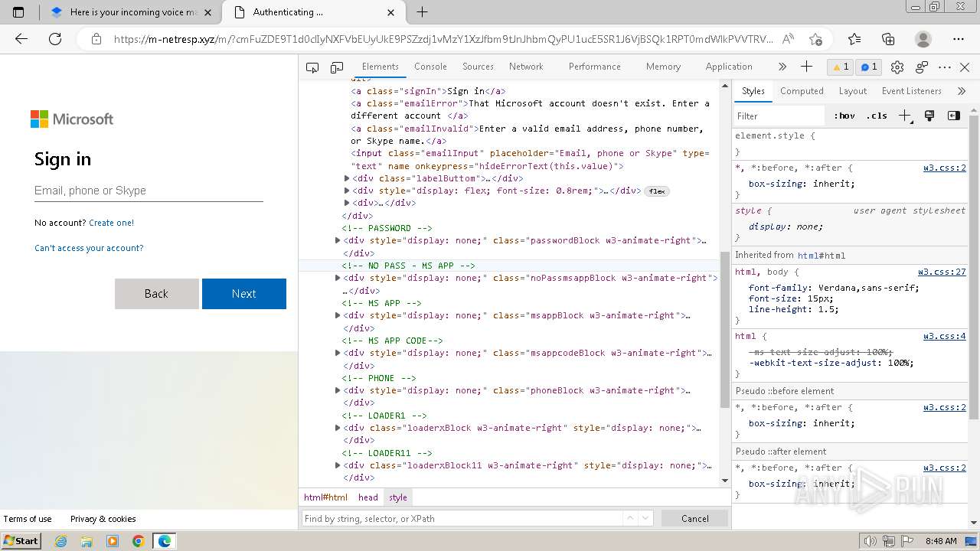Click the Back button on sign-in page

tap(156, 294)
